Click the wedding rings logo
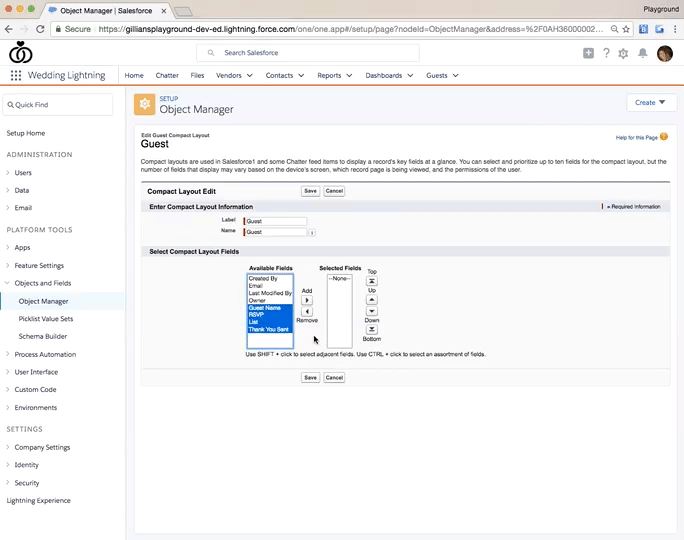The image size is (684, 540). 21,52
